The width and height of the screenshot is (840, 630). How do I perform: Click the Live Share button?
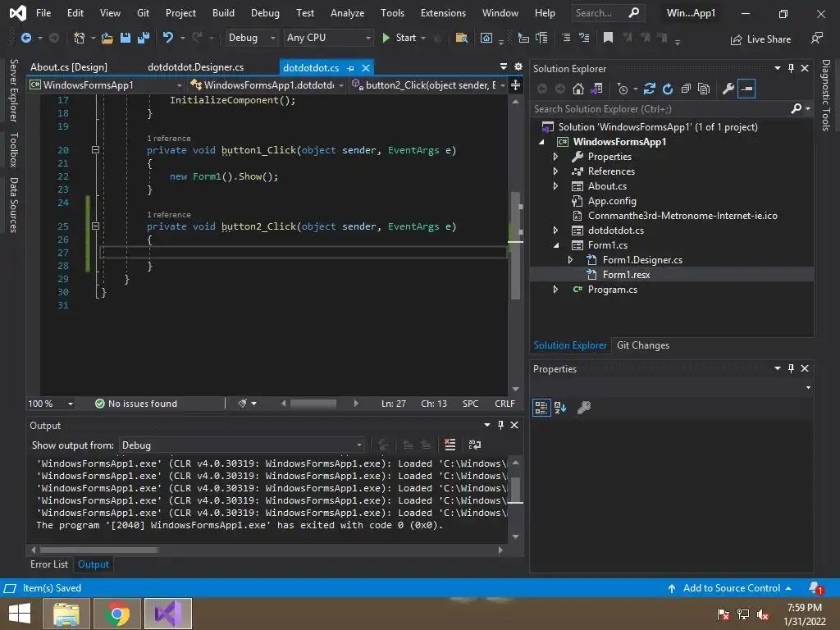[760, 39]
